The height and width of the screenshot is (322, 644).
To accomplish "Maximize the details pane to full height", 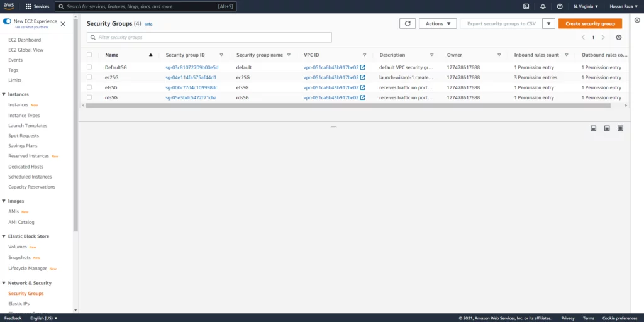I will [620, 128].
